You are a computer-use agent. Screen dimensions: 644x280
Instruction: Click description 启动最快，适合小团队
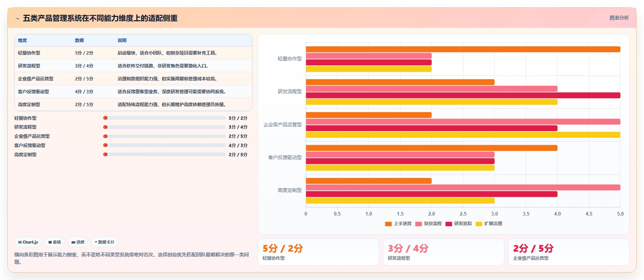pos(168,53)
